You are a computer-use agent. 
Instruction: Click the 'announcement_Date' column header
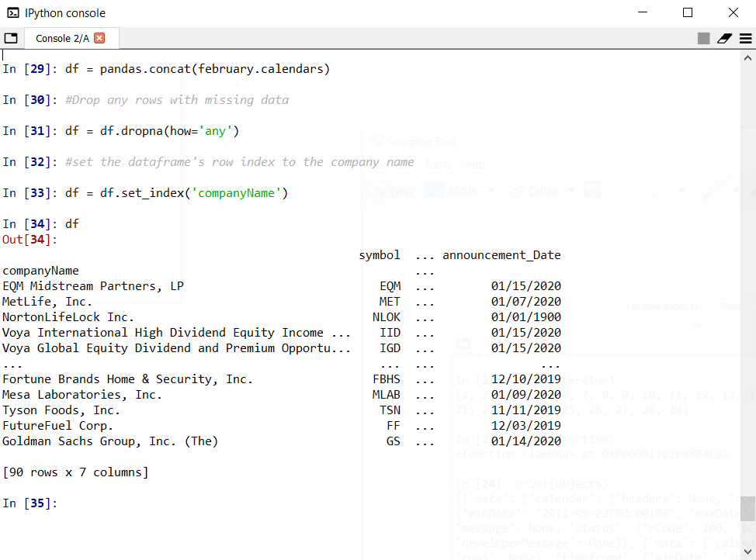[501, 255]
